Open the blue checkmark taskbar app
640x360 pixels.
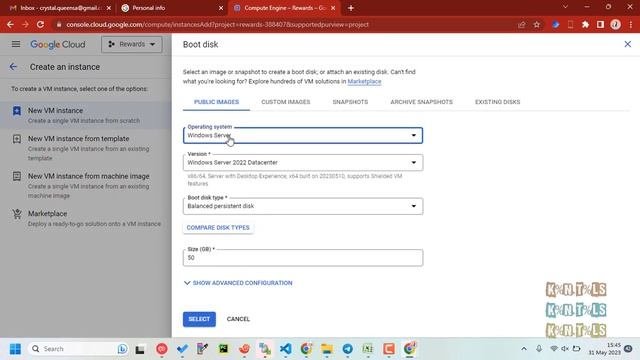click(182, 349)
